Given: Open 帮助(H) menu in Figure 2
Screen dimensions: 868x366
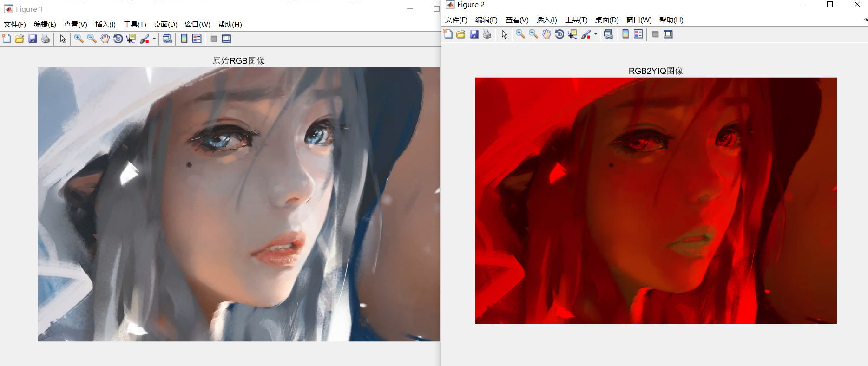Looking at the screenshot, I should (x=671, y=20).
